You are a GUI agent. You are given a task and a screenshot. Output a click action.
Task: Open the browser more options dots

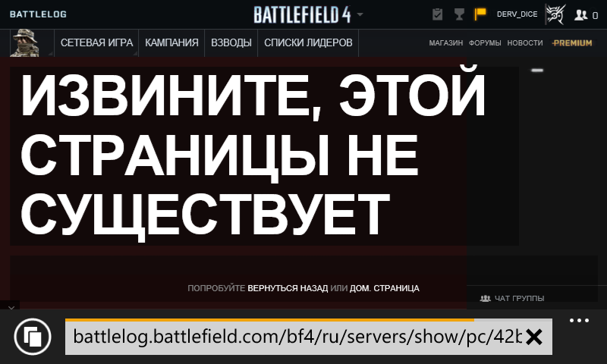tap(579, 320)
